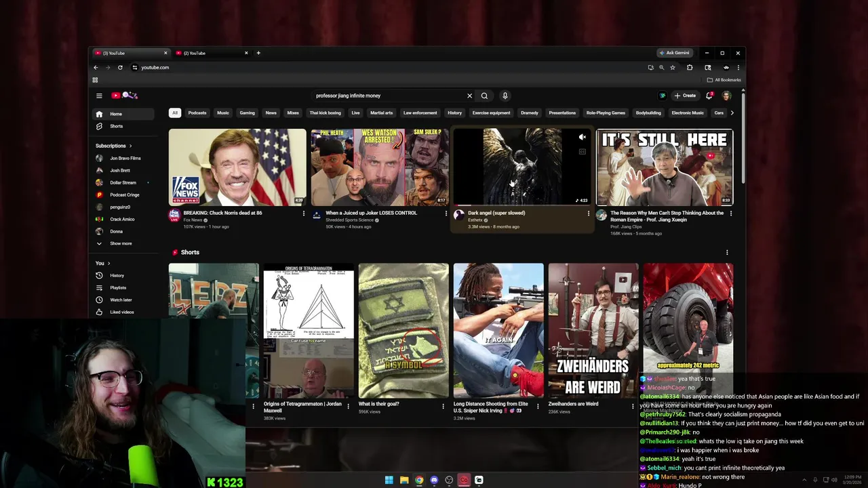The image size is (868, 488).
Task: Start voice search with the microphone
Action: [x=505, y=96]
